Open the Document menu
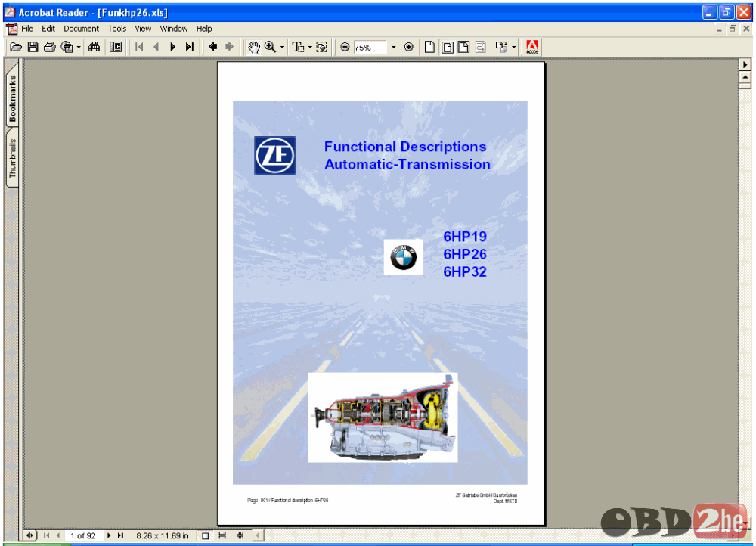 81,29
